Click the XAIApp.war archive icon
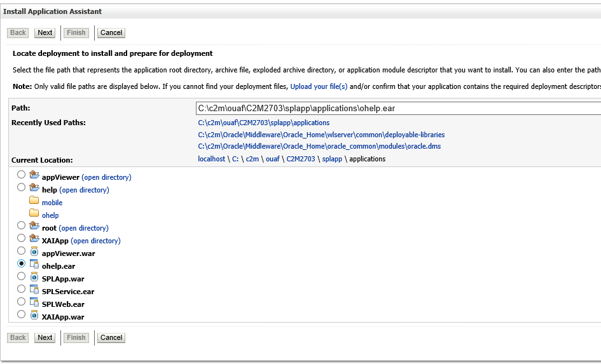The image size is (601, 364). (x=34, y=315)
